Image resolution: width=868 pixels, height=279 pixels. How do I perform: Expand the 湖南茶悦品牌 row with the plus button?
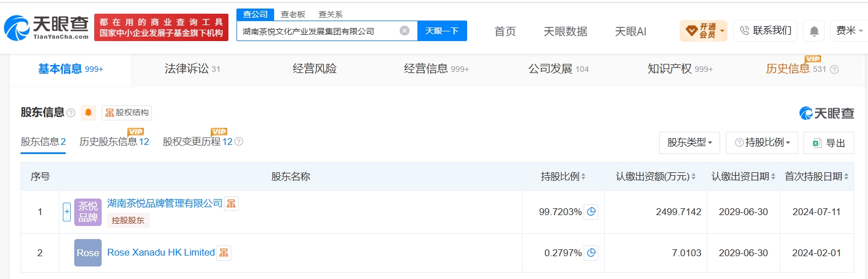click(x=67, y=212)
